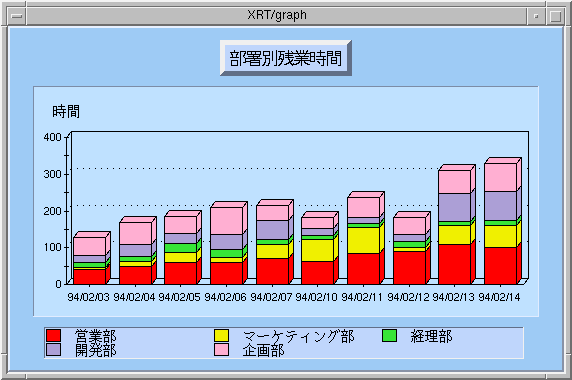Select the 部署別残業時間 chart title
572x380 pixels.
point(286,58)
